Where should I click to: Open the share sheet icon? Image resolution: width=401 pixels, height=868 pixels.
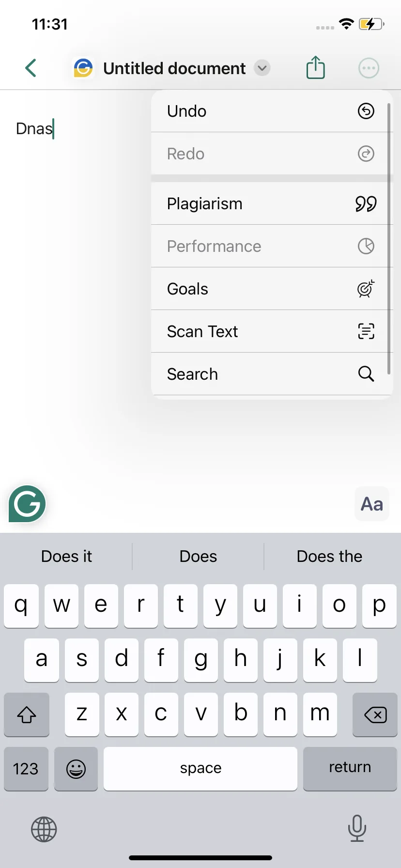point(316,67)
